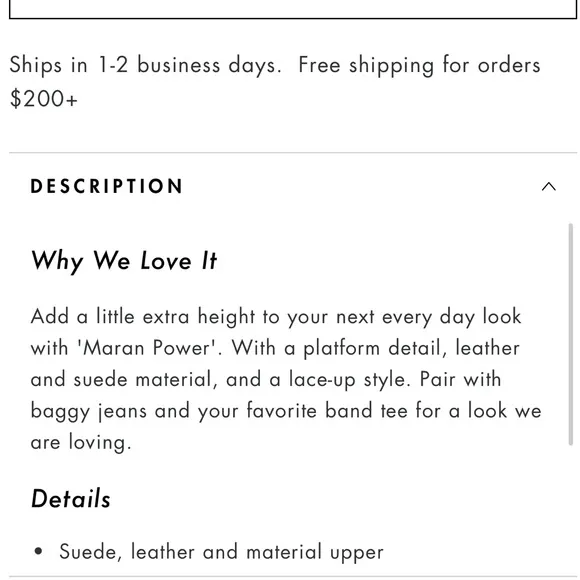Click the 'lace-up style' phrase
Screen dimensions: 580x580
(350, 380)
